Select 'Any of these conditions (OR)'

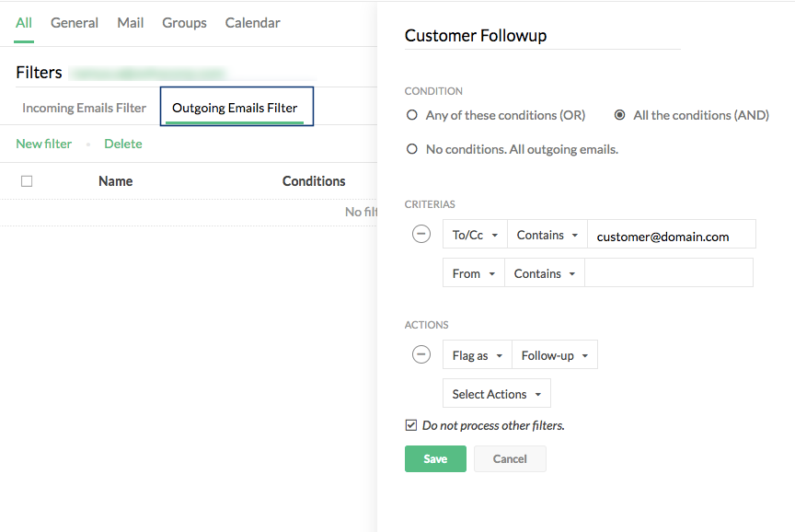click(x=412, y=116)
